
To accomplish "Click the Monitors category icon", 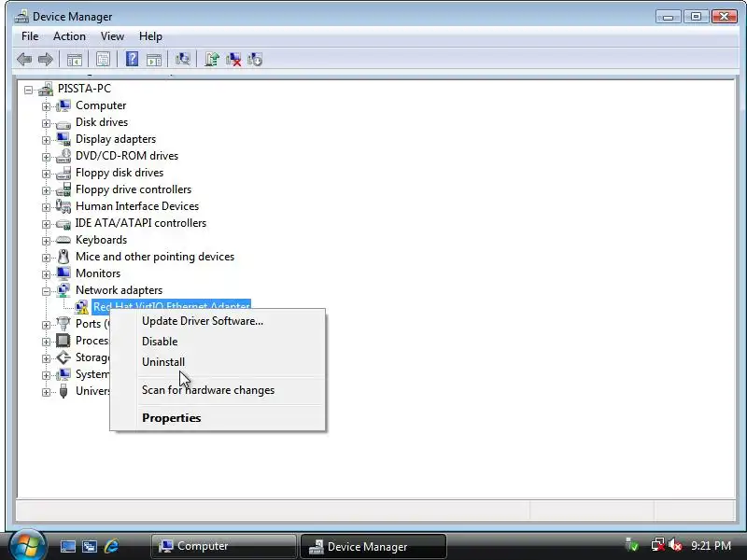I will point(63,273).
